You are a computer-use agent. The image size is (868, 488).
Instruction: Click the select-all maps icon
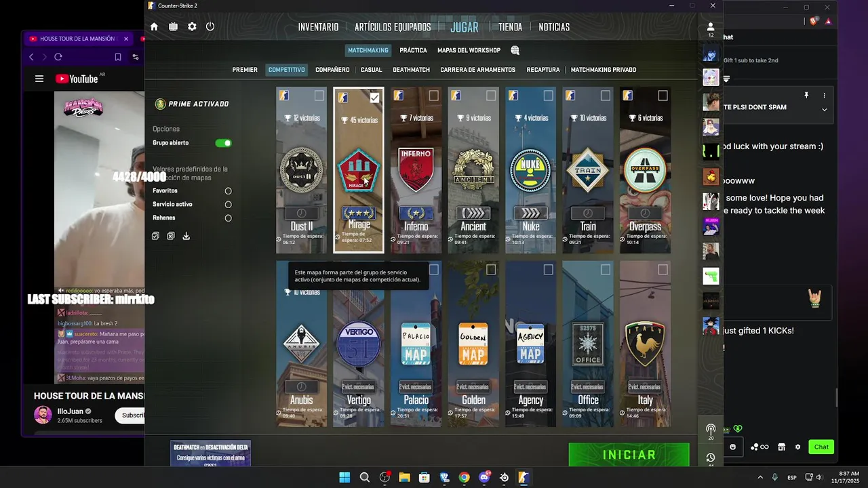155,236
